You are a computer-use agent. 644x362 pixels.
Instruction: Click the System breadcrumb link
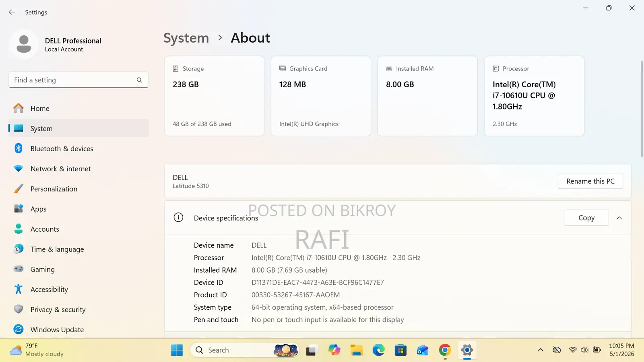click(186, 38)
